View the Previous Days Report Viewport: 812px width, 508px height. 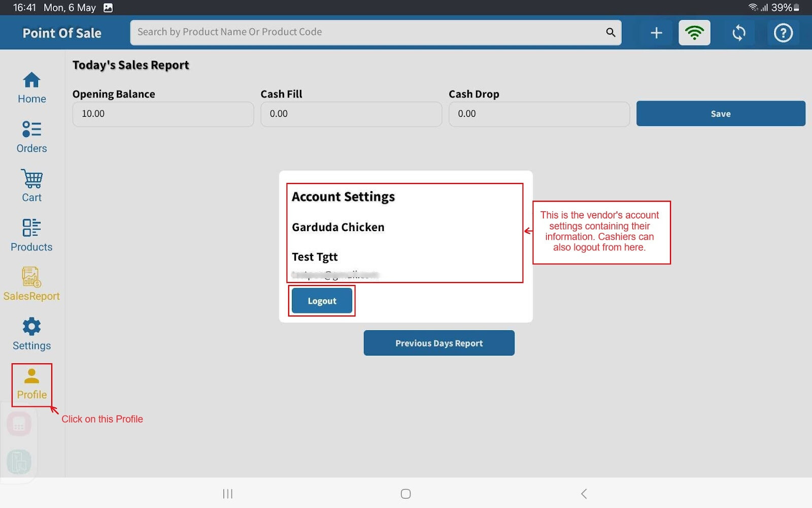pyautogui.click(x=439, y=343)
